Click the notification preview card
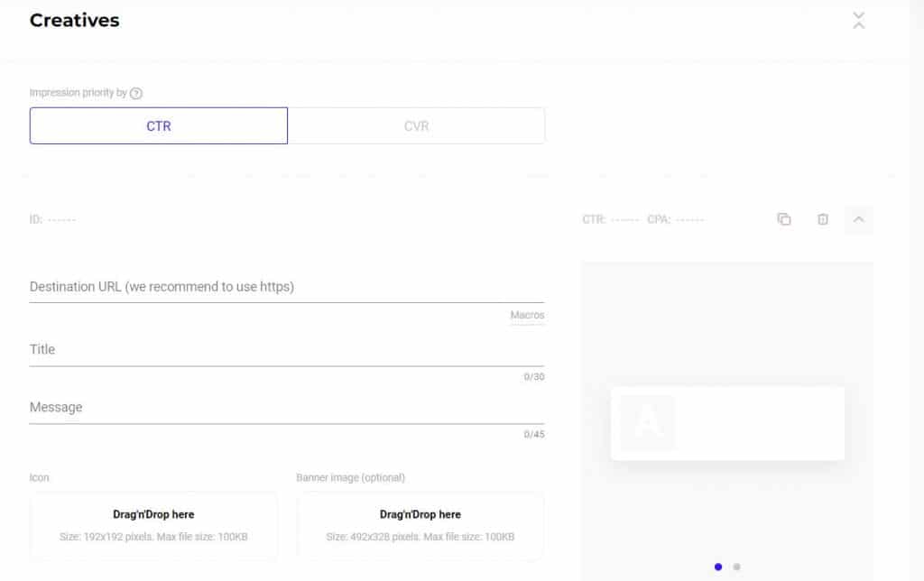 [728, 423]
